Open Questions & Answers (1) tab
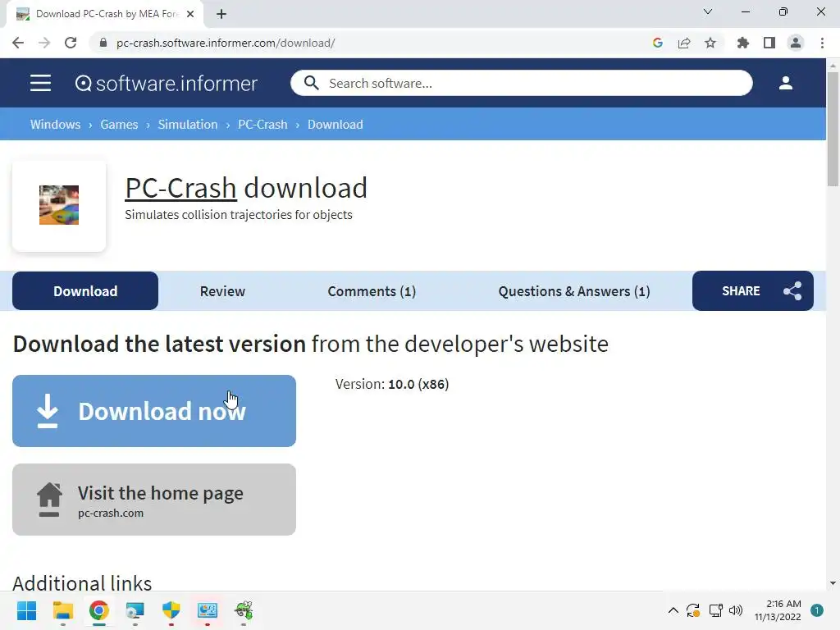The width and height of the screenshot is (840, 630). 573,291
